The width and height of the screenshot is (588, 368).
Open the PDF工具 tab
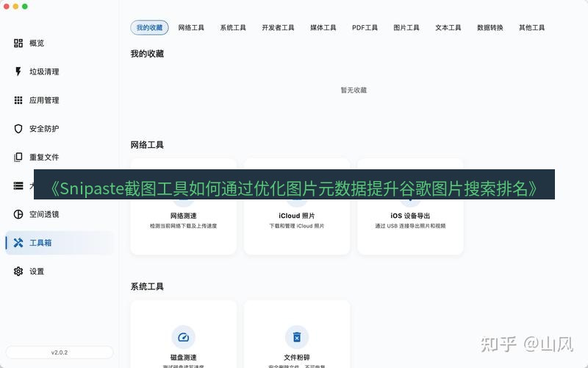[x=365, y=28]
